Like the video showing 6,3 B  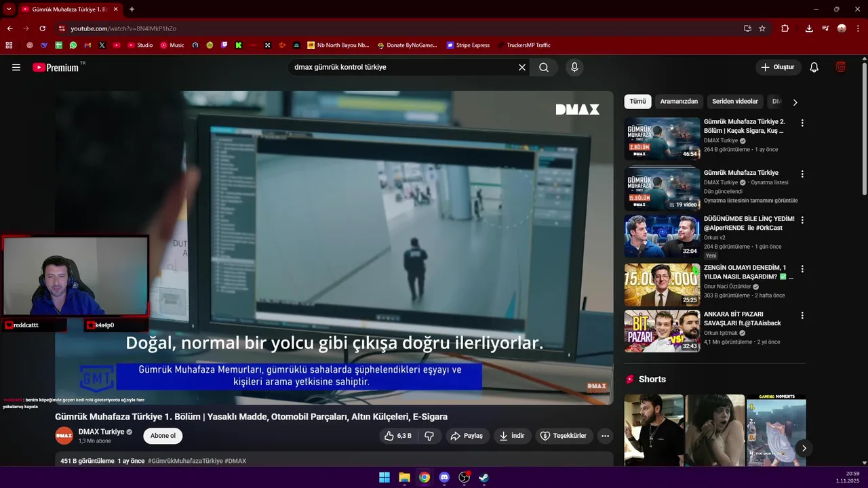[398, 436]
